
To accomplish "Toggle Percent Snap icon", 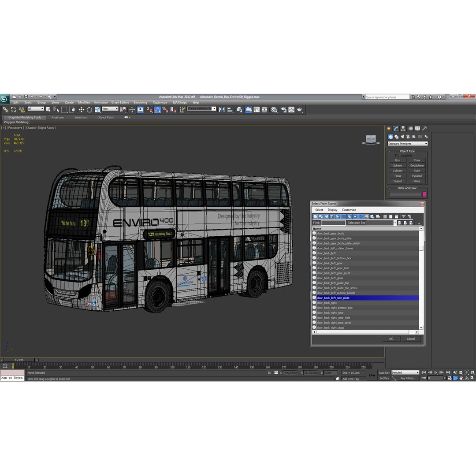I will pyautogui.click(x=165, y=110).
